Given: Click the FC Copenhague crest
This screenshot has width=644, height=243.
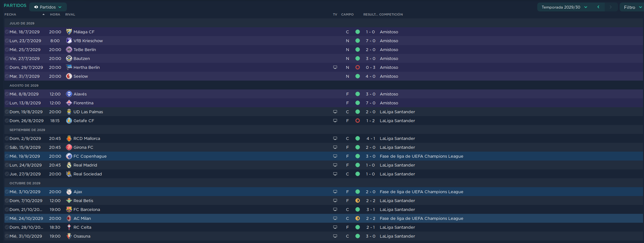Looking at the screenshot, I should (69, 156).
